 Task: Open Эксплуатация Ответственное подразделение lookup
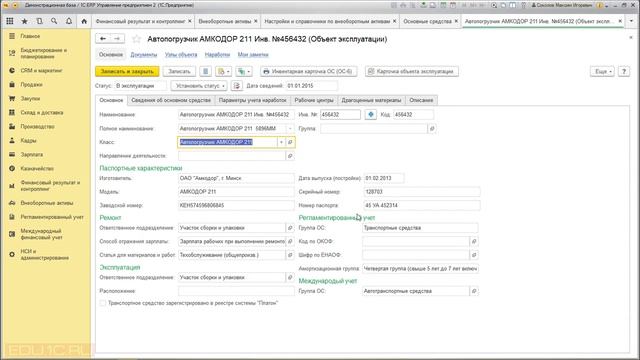290,278
